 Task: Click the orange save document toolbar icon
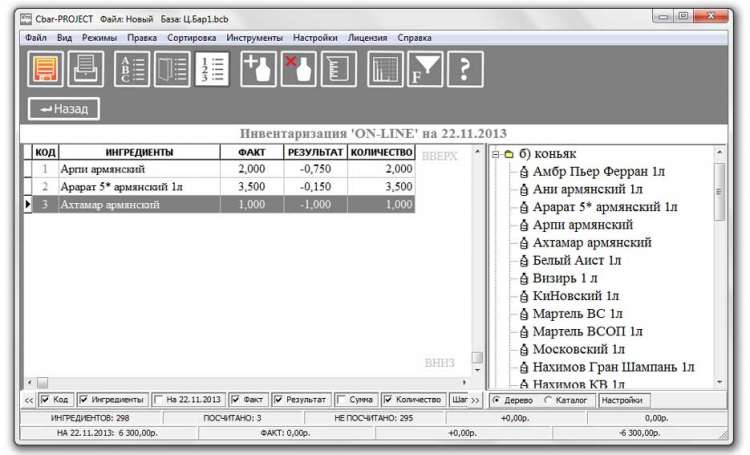(45, 69)
